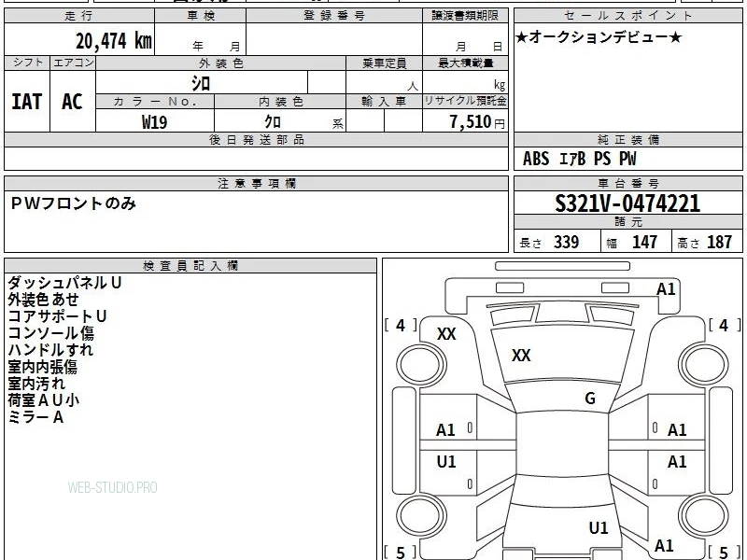The image size is (747, 560).
Task: Click the カラーNo. header cell
Action: pyautogui.click(x=155, y=102)
